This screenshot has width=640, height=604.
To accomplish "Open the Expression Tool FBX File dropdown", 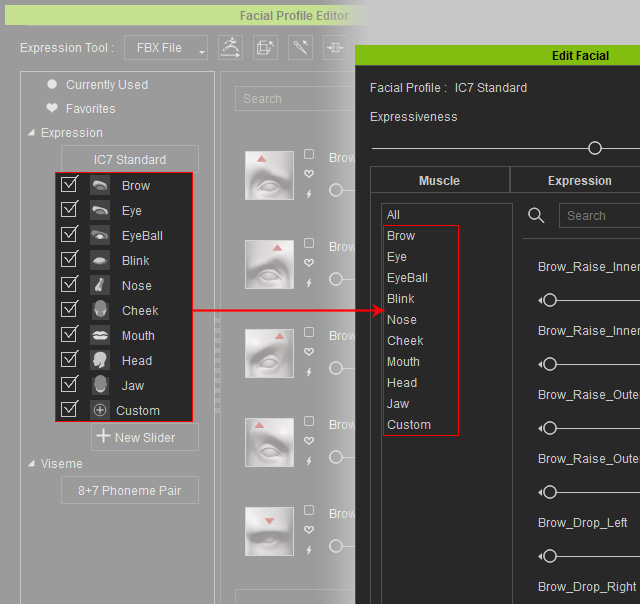I will click(166, 48).
